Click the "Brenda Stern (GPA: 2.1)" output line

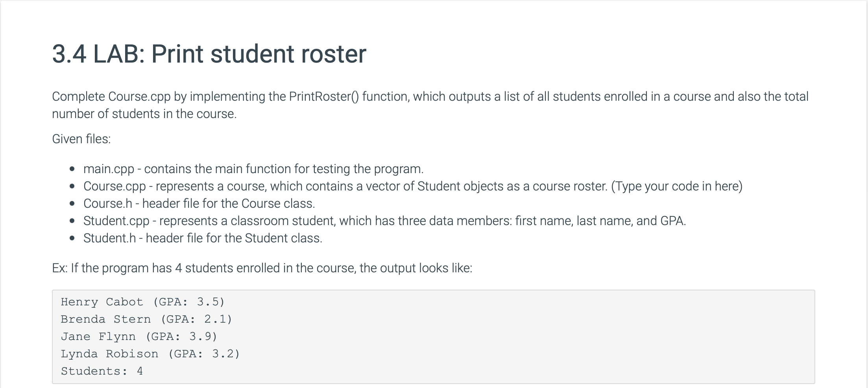coord(146,319)
